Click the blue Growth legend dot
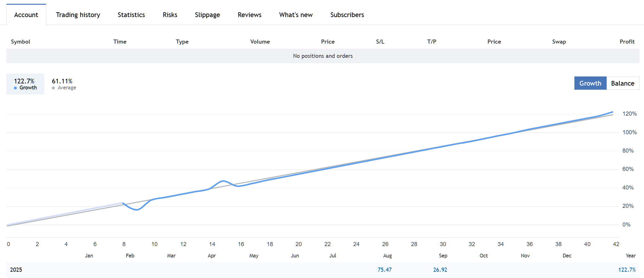 (x=15, y=88)
